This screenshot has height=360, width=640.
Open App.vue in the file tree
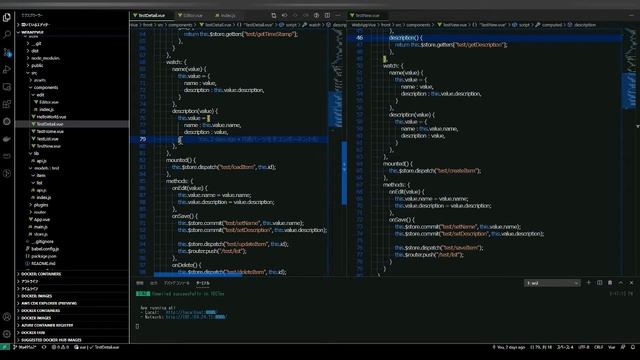click(42, 220)
